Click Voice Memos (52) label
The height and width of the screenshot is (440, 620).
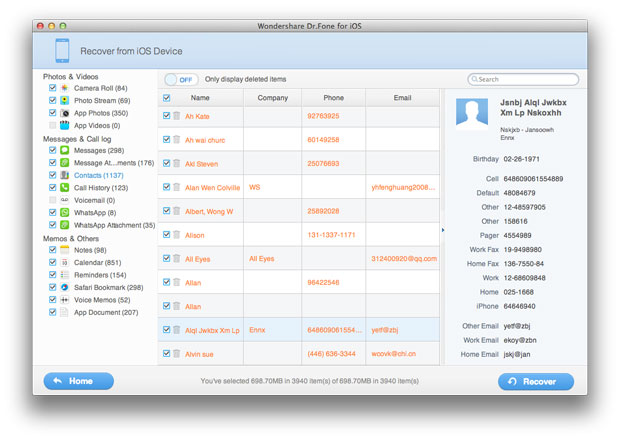[x=102, y=300]
